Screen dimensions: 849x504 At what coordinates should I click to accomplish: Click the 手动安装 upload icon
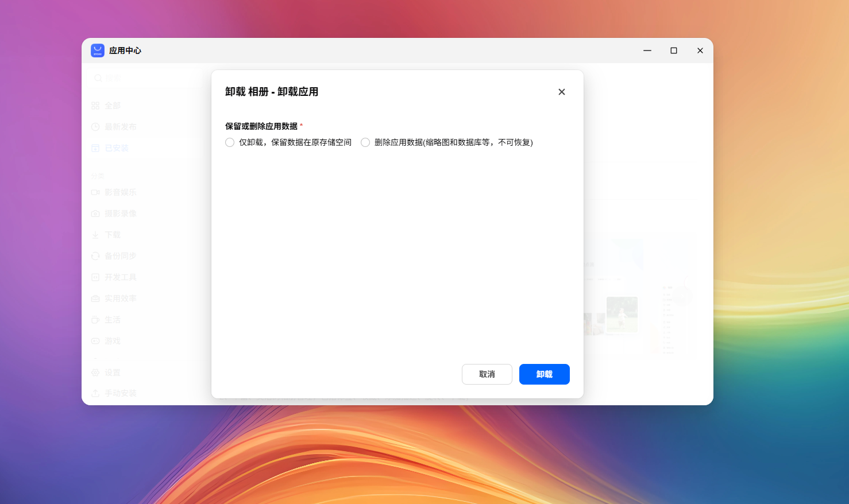[95, 393]
